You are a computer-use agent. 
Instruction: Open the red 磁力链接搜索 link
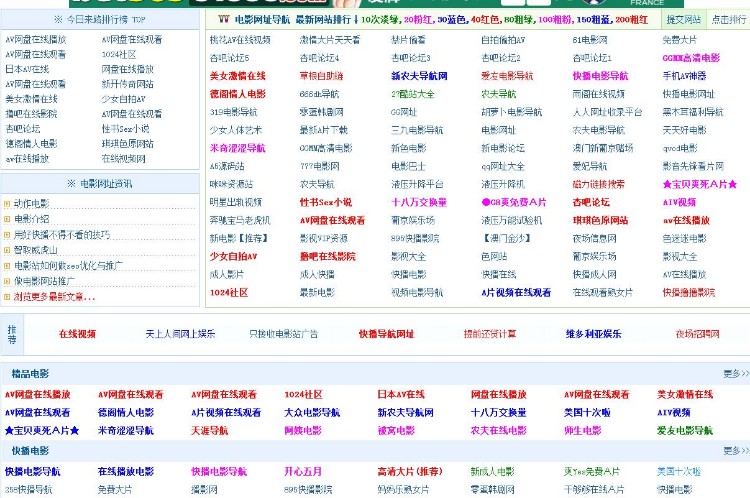click(x=598, y=184)
